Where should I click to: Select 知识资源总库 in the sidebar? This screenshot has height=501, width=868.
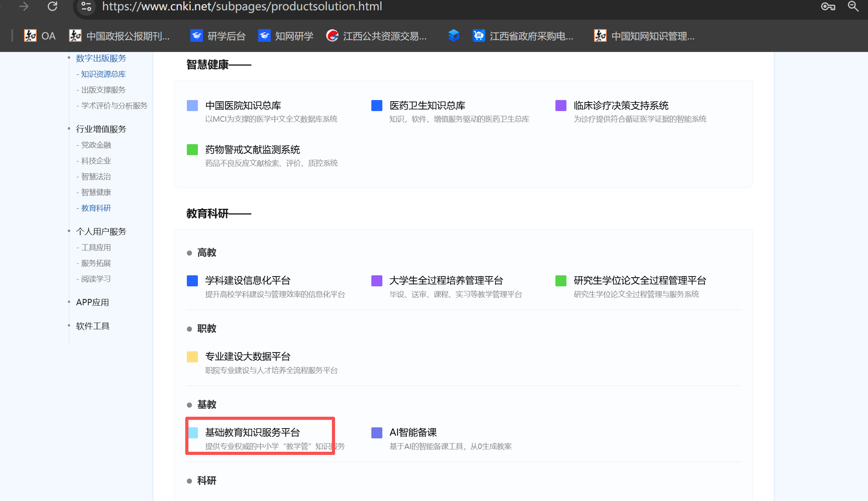tap(103, 74)
